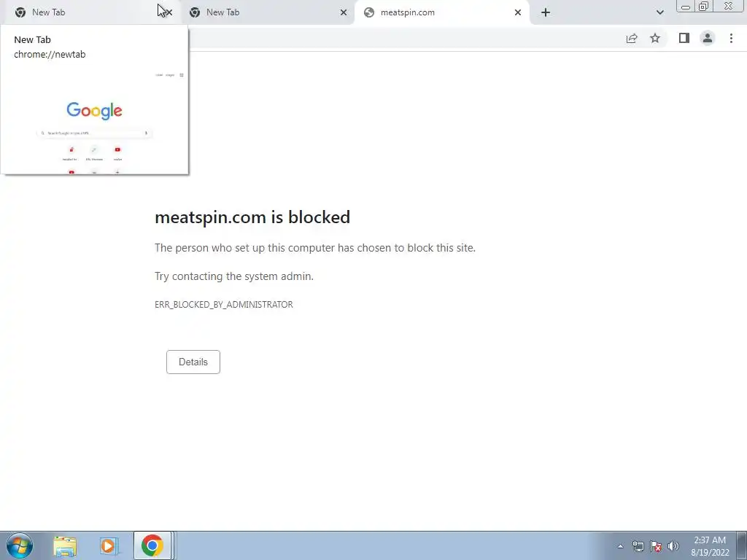Image resolution: width=747 pixels, height=560 pixels.
Task: Click the Chrome favicon on second New Tab
Action: (x=194, y=12)
